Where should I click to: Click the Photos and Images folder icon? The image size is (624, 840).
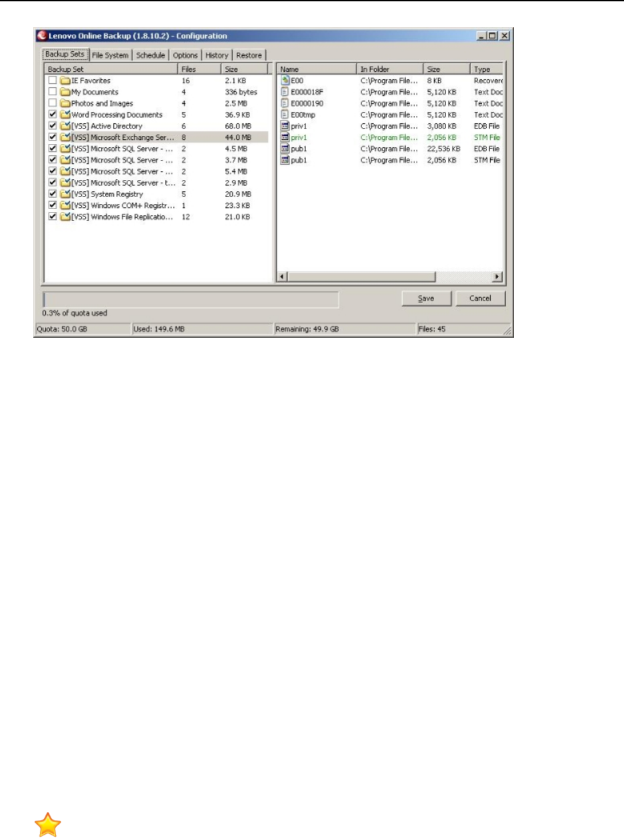coord(65,103)
